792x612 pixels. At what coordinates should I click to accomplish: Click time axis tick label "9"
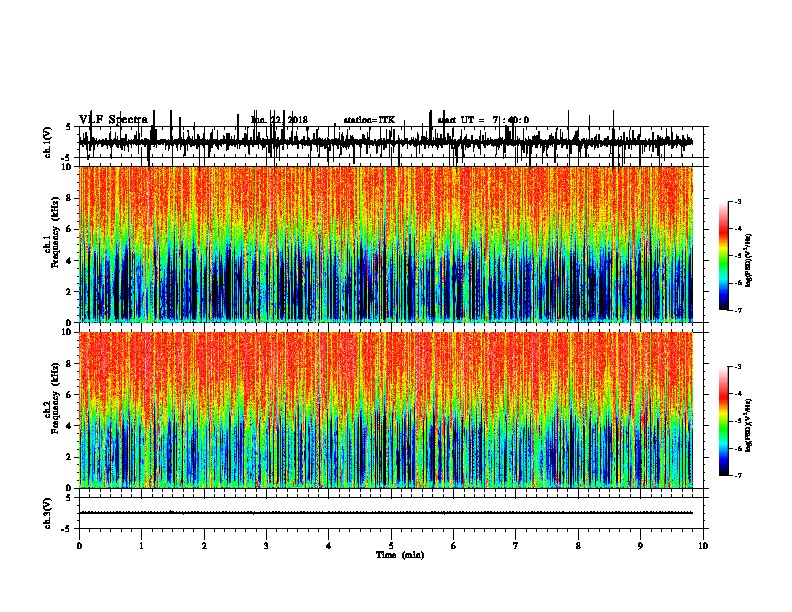coord(640,546)
